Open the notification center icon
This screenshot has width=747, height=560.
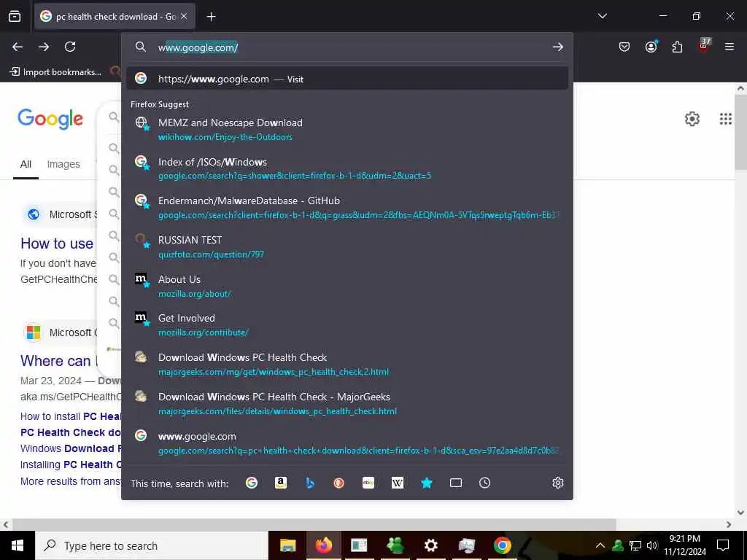(x=723, y=545)
